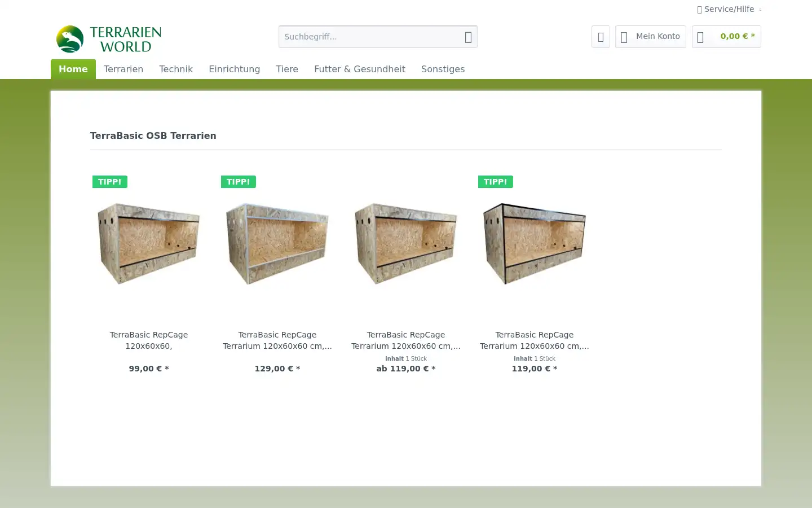The width and height of the screenshot is (812, 508).
Task: Click the 129,00 € price
Action: coord(277,369)
